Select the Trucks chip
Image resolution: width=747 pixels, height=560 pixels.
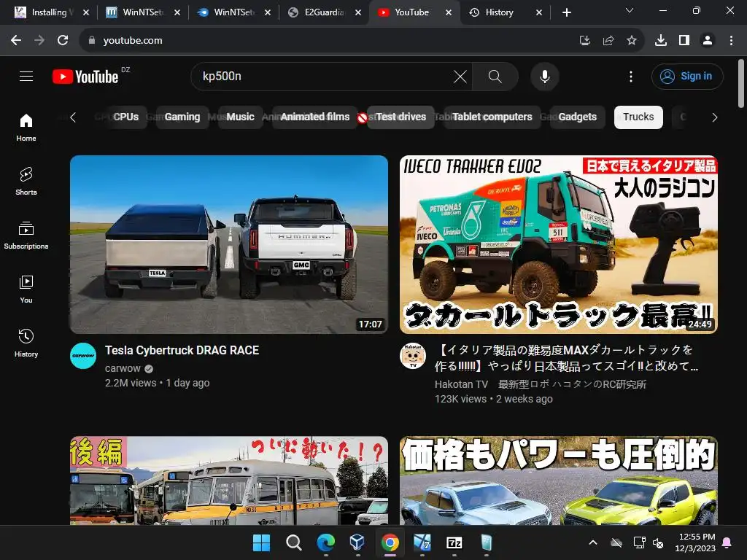point(638,117)
